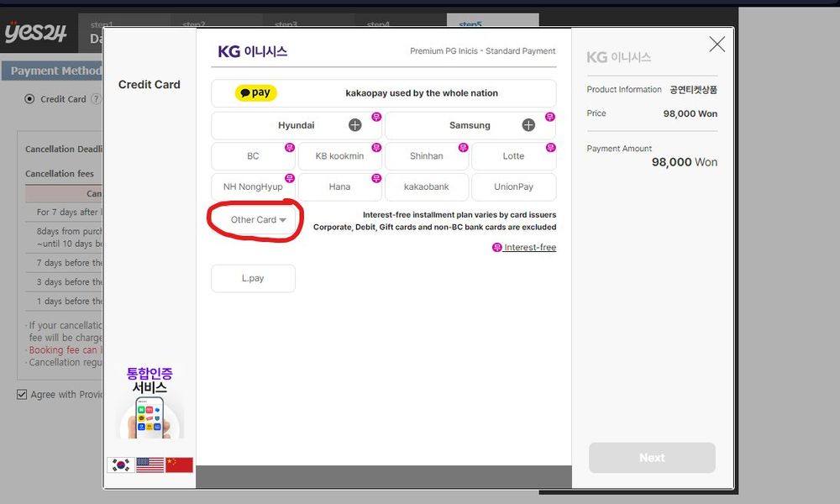The height and width of the screenshot is (504, 840).
Task: Select NH NongHyup card
Action: coord(253,187)
